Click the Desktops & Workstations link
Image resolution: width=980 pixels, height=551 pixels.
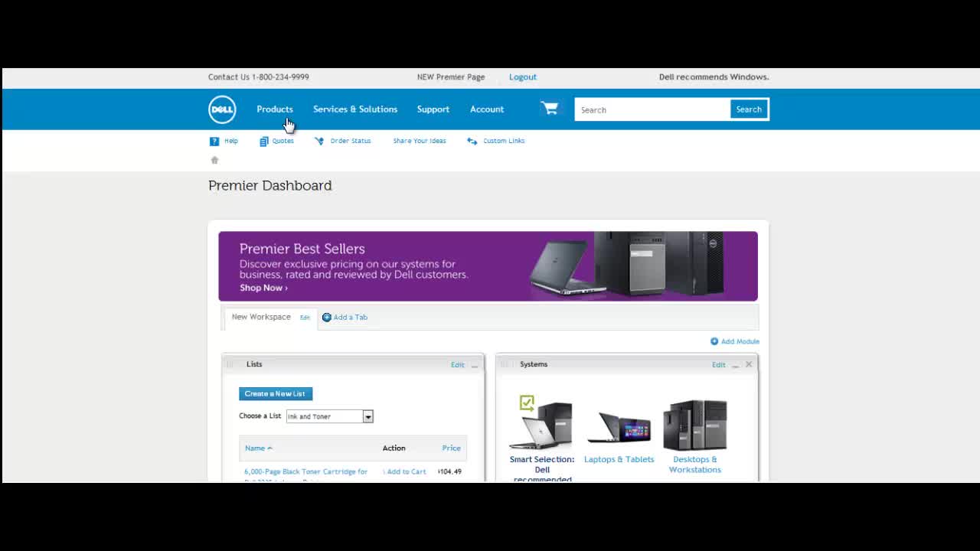pos(695,465)
